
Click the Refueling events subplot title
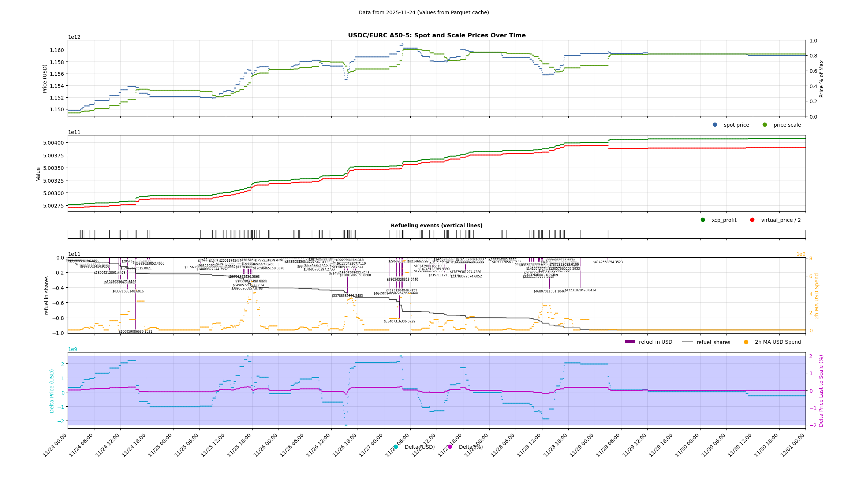[x=436, y=225]
